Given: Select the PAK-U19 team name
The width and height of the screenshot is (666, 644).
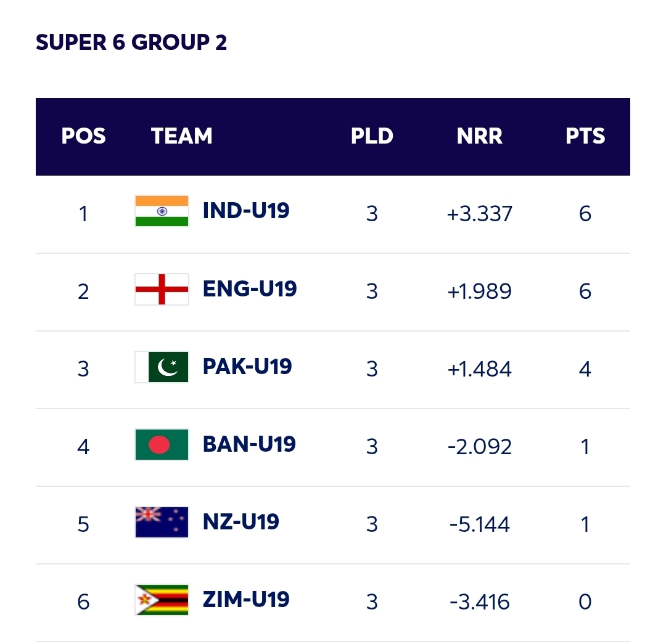Looking at the screenshot, I should pos(247,367).
